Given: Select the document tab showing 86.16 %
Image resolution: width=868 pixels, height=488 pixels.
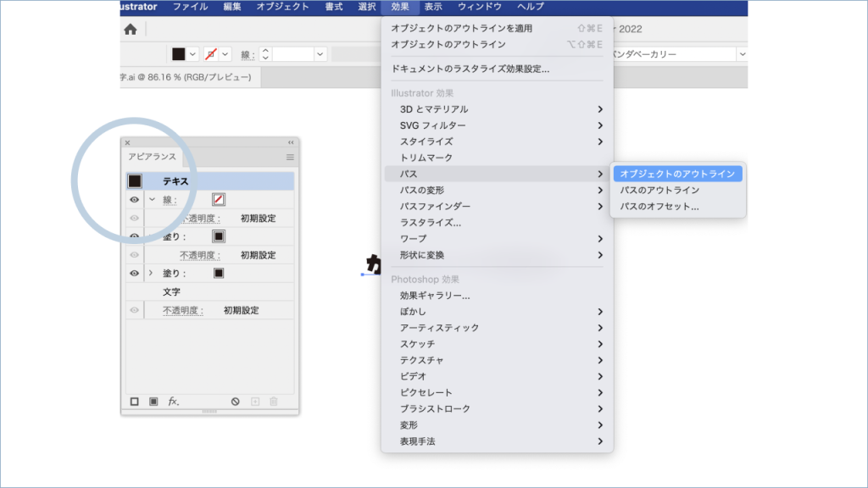Looking at the screenshot, I should pos(190,77).
